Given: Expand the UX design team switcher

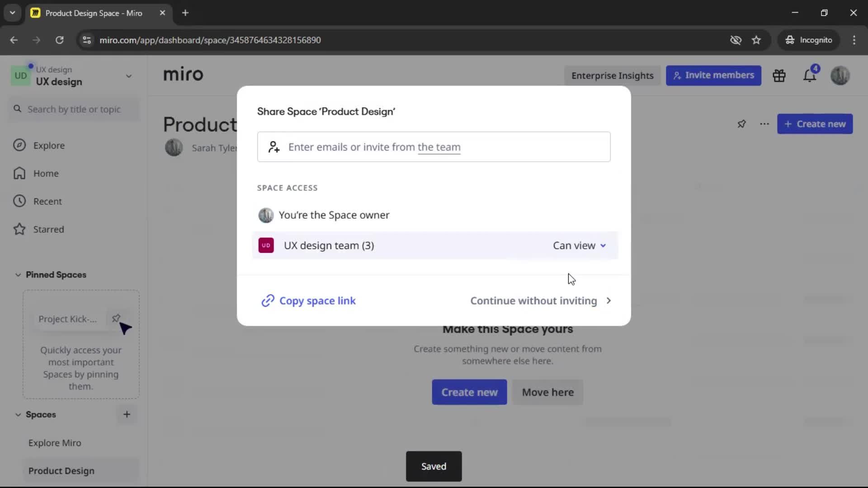Looking at the screenshot, I should coord(129,76).
